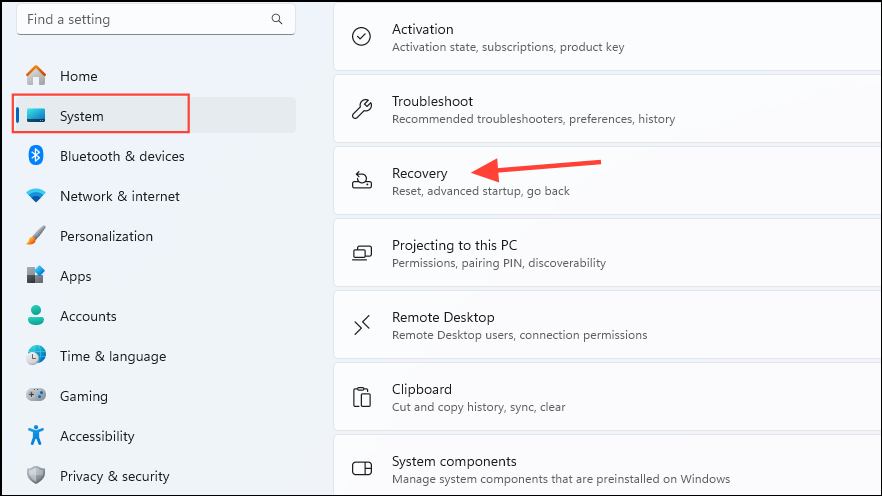This screenshot has height=496, width=882.
Task: Open Time & language settings
Action: 112,356
